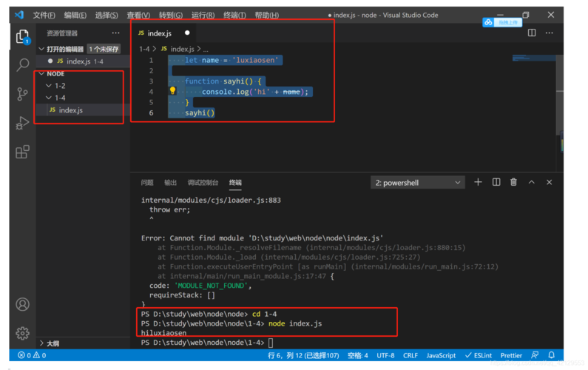This screenshot has width=588, height=370.
Task: Open the Extensions view
Action: (x=22, y=152)
